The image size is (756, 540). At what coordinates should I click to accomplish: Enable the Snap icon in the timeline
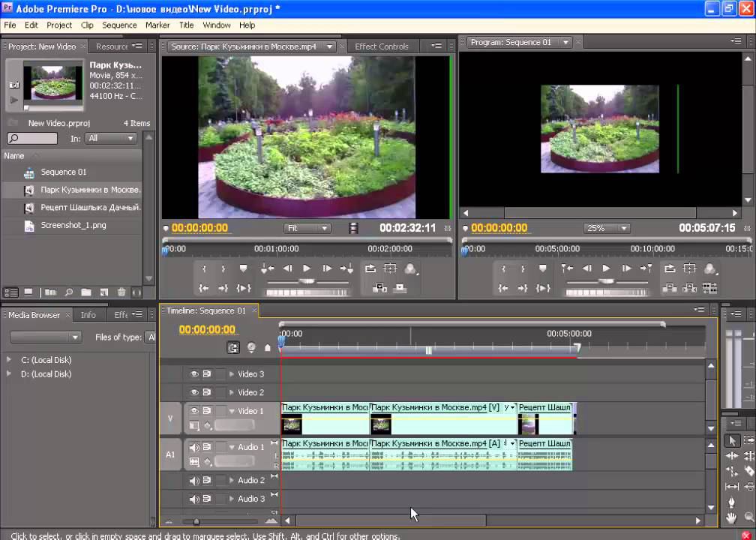(x=234, y=348)
